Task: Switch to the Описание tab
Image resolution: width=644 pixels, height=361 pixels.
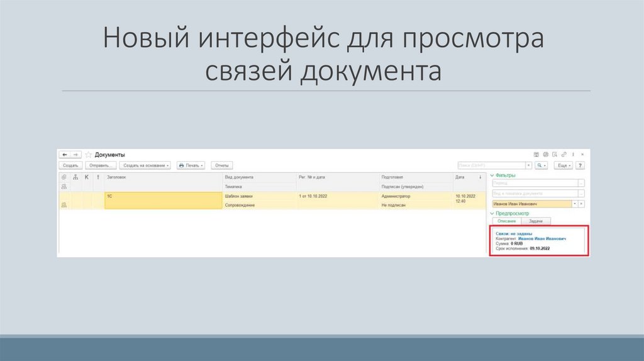Action: 506,221
